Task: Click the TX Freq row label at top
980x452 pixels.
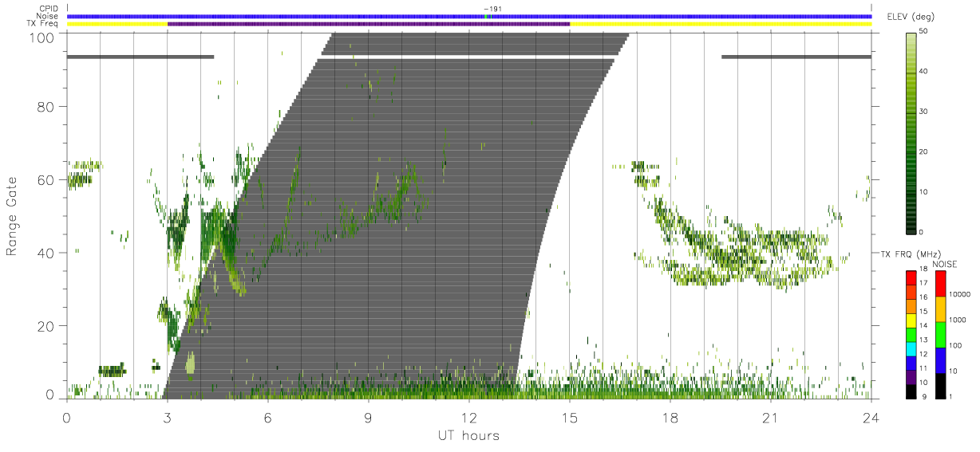Action: coord(43,24)
